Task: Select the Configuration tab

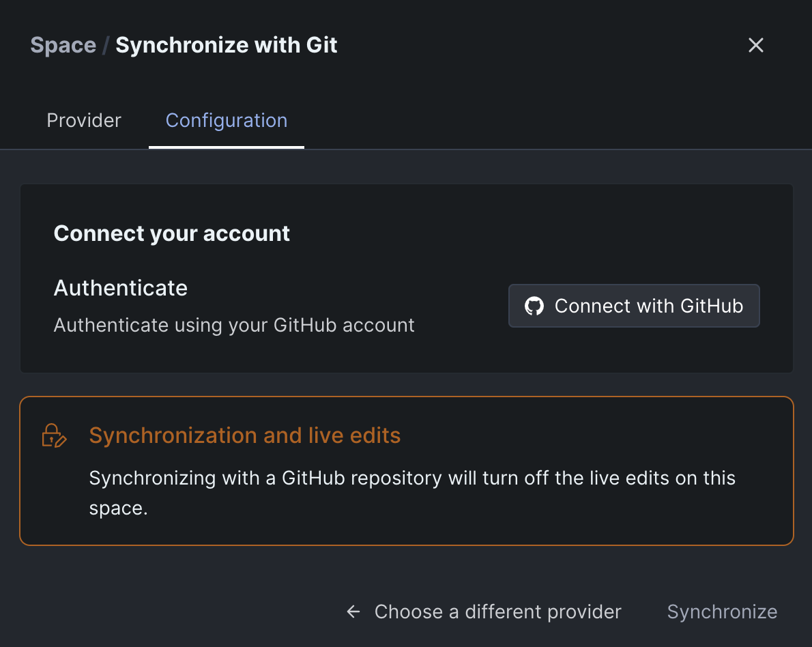Action: 227,121
